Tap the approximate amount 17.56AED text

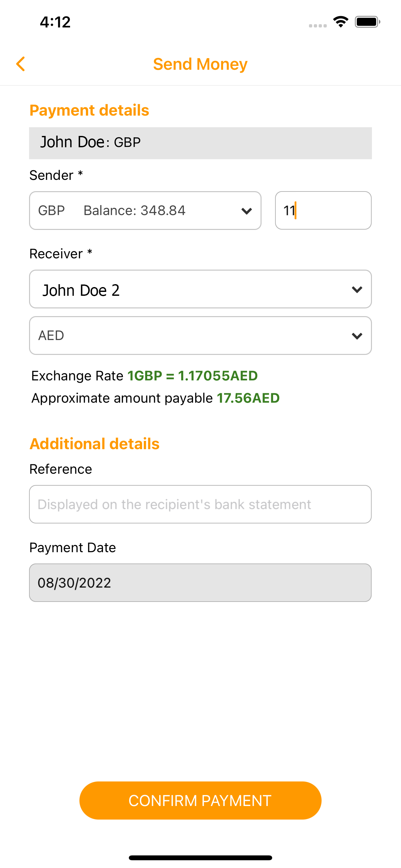point(248,398)
